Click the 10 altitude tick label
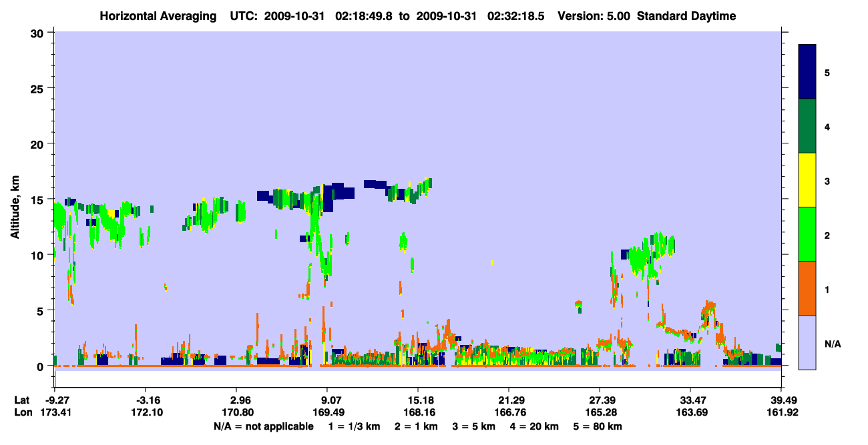868x445 pixels. tap(39, 255)
